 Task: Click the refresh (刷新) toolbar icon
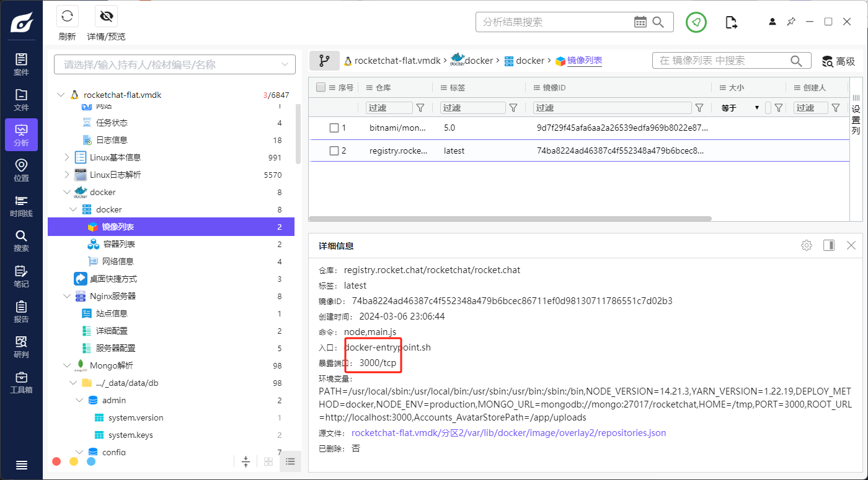(67, 17)
